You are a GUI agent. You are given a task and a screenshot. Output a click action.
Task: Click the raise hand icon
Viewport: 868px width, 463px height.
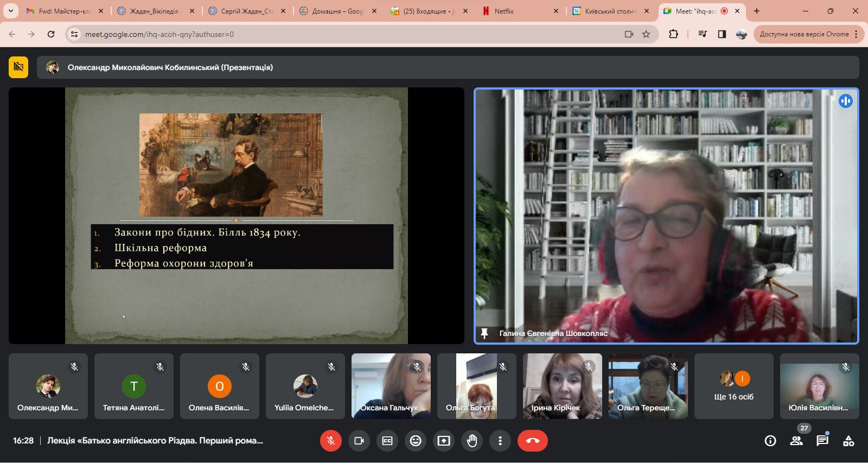472,441
